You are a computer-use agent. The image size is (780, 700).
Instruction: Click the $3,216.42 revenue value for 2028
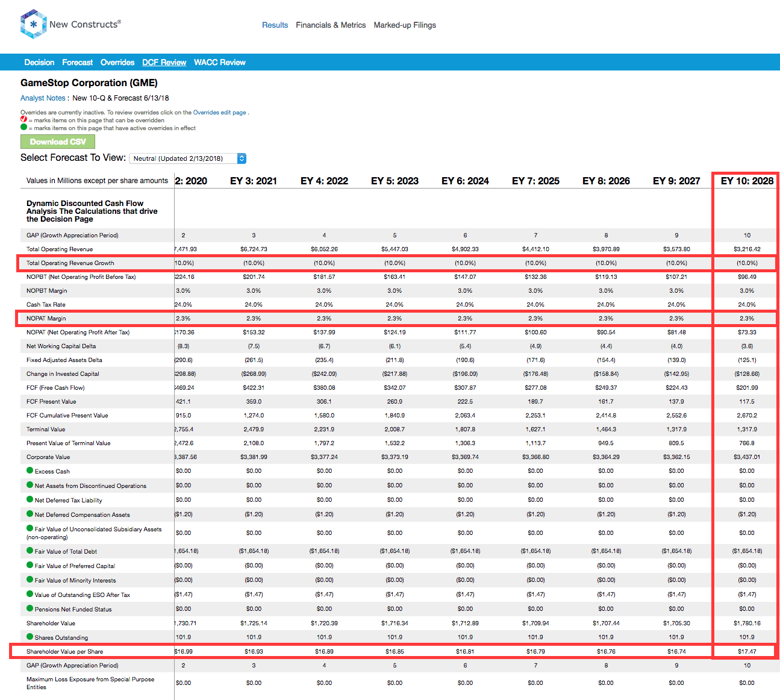pyautogui.click(x=747, y=249)
